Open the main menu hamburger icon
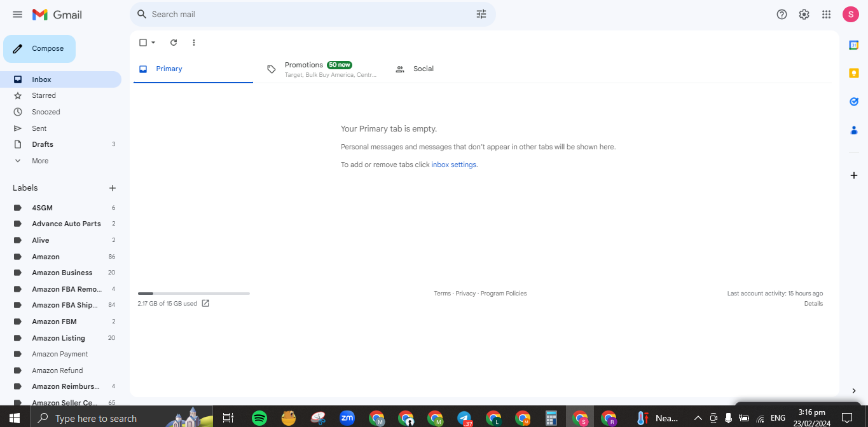Image resolution: width=868 pixels, height=427 pixels. pyautogui.click(x=17, y=14)
